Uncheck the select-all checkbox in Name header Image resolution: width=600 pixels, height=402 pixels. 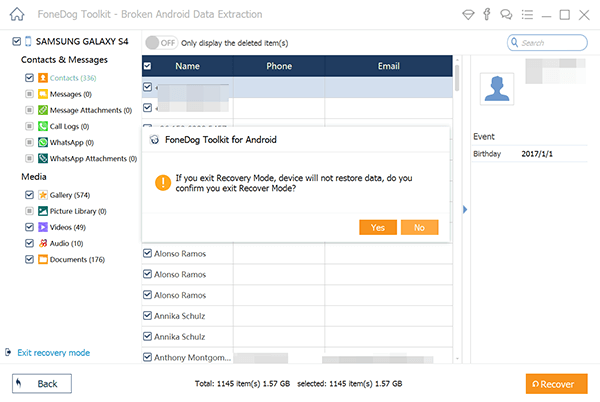pyautogui.click(x=147, y=66)
